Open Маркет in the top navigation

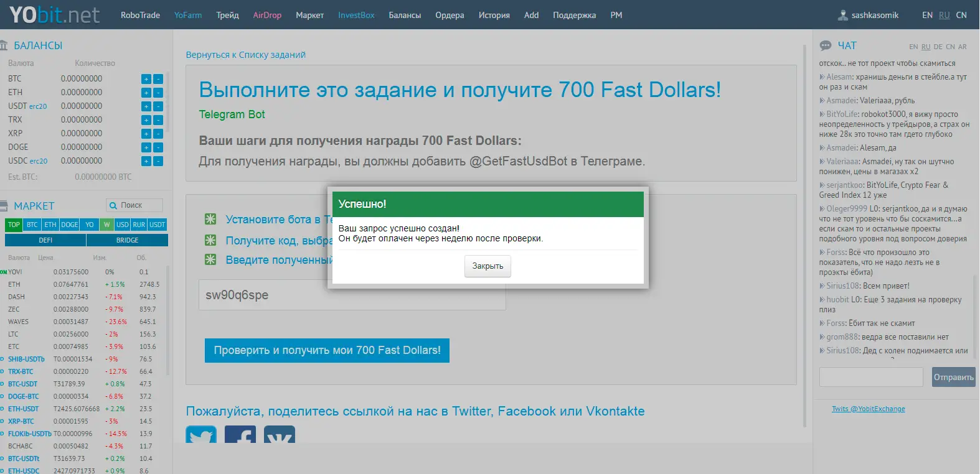309,15
